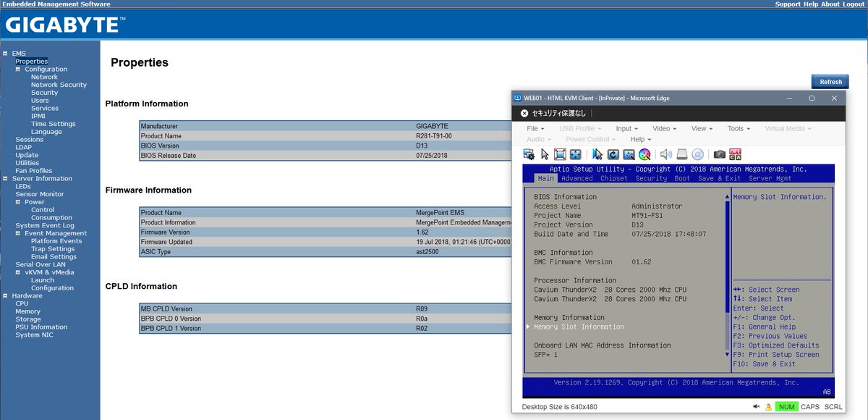Open Platform Events in the sidebar
The image size is (868, 420).
(x=56, y=241)
